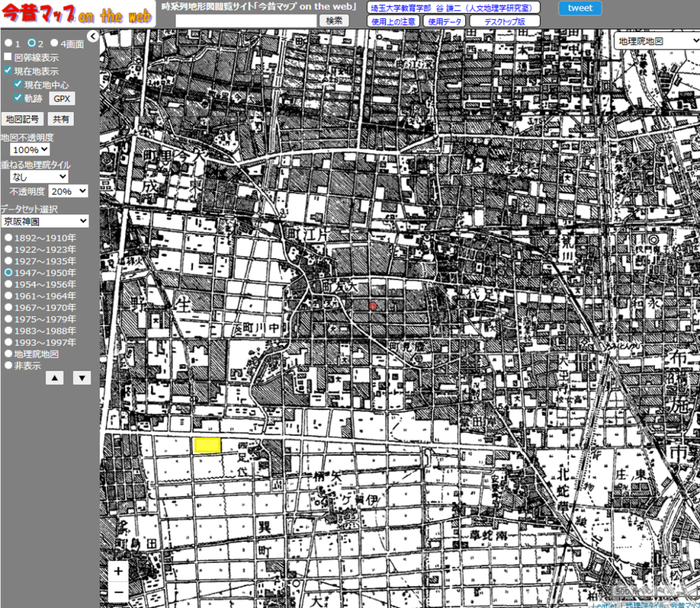Toggle the 図郭線表示 checkbox

tap(8, 57)
